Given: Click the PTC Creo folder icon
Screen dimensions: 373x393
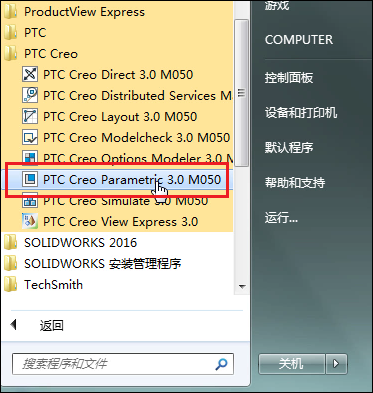Looking at the screenshot, I should coord(10,54).
